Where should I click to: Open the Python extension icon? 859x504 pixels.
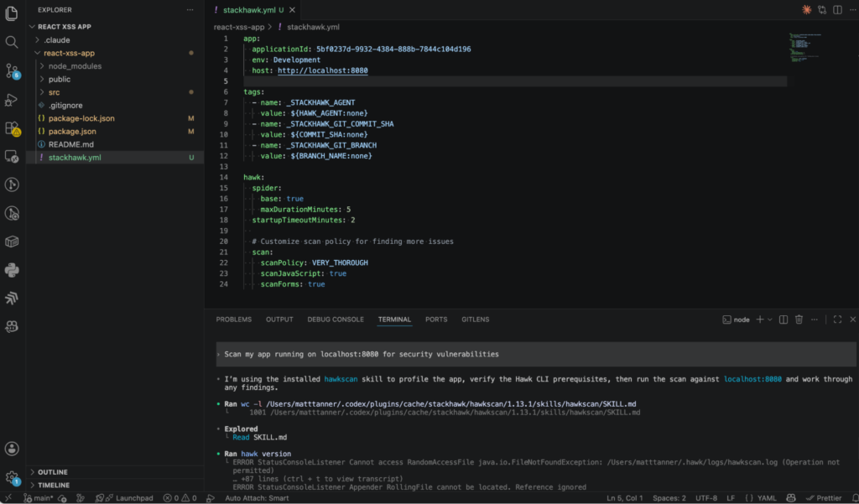[12, 270]
